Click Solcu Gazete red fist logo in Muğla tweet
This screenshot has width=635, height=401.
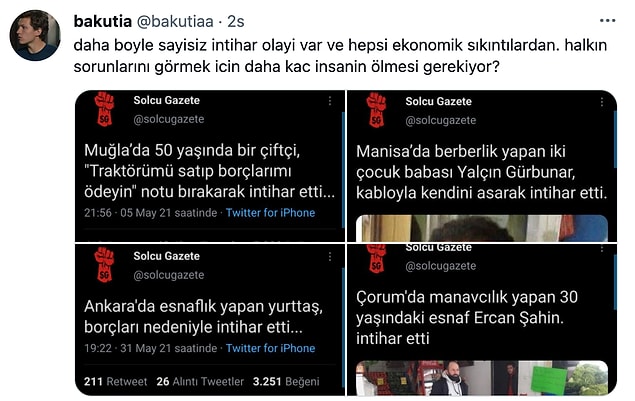coord(104,109)
